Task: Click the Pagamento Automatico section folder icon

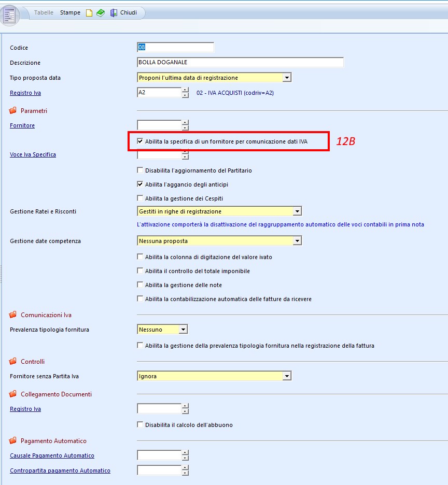Action: (13, 440)
